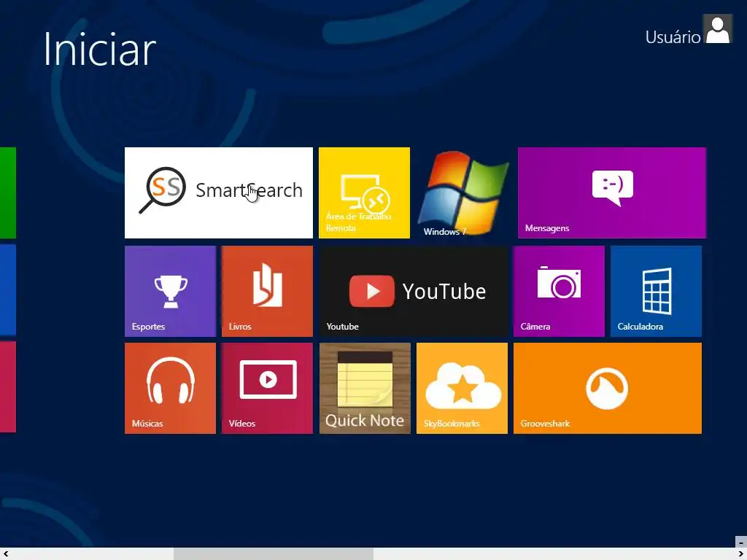Open the Mensagens tile

pyautogui.click(x=612, y=192)
